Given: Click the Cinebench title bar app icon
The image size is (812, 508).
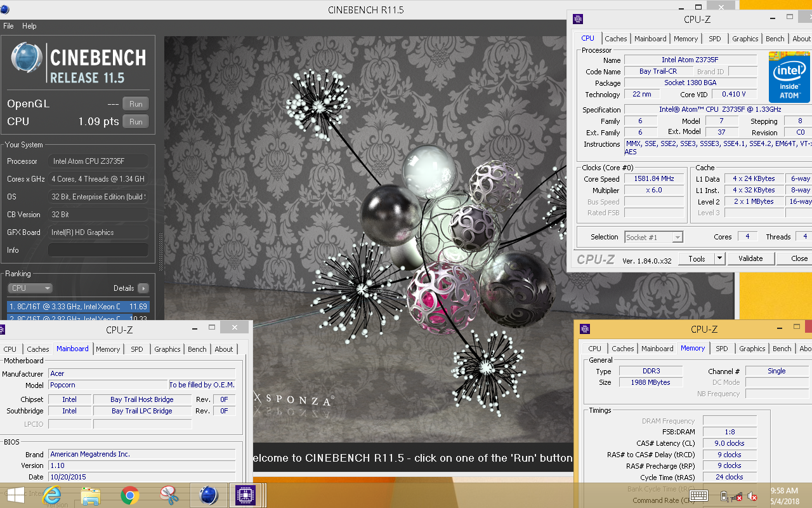Looking at the screenshot, I should point(5,9).
